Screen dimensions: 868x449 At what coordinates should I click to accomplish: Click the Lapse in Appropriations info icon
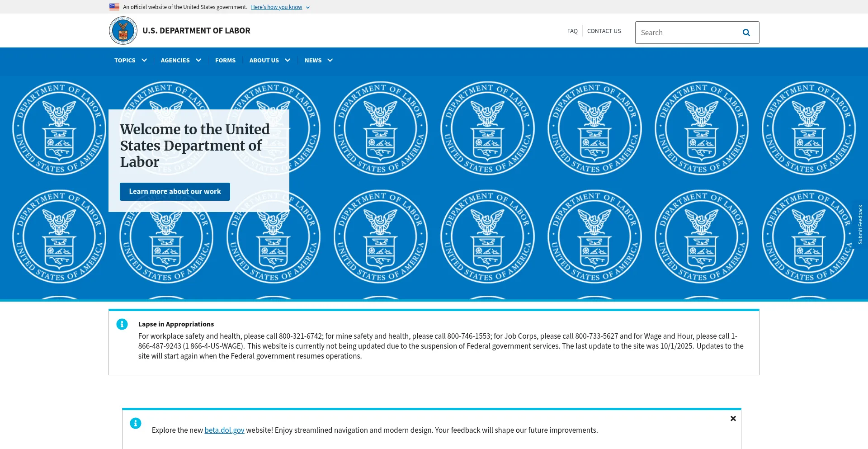coord(122,324)
